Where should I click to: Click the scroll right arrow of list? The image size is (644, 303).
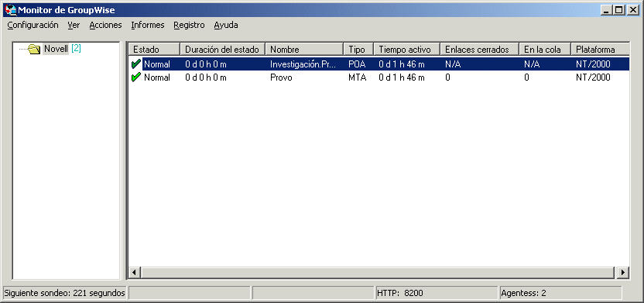pyautogui.click(x=623, y=272)
